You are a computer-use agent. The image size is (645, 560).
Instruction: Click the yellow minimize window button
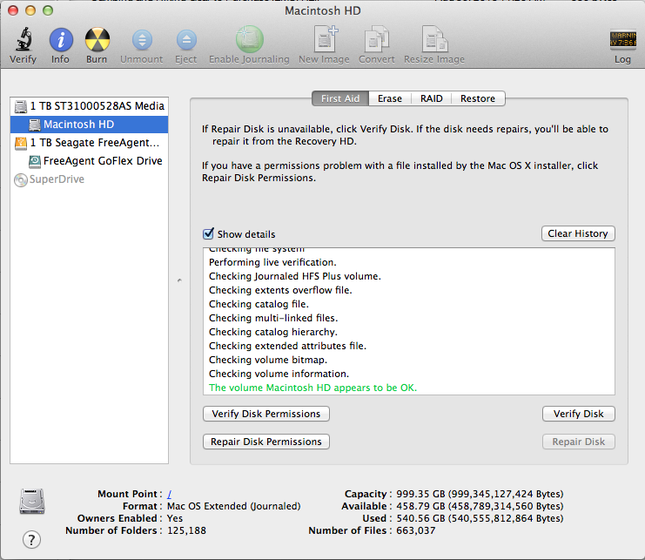tap(30, 10)
